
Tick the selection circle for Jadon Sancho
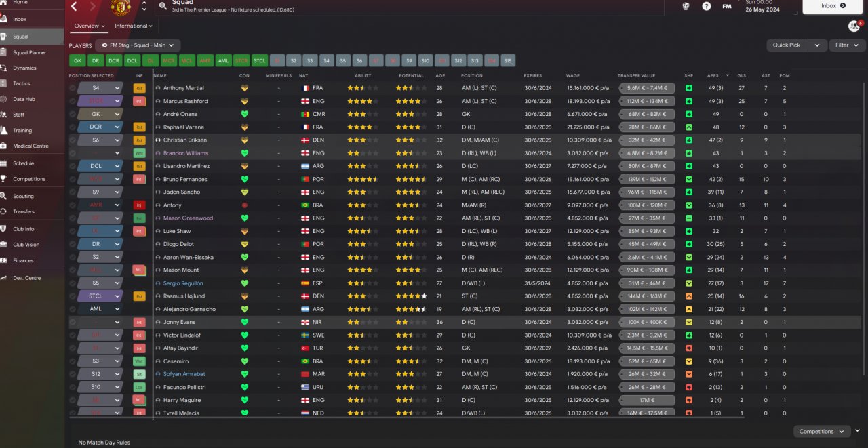73,192
